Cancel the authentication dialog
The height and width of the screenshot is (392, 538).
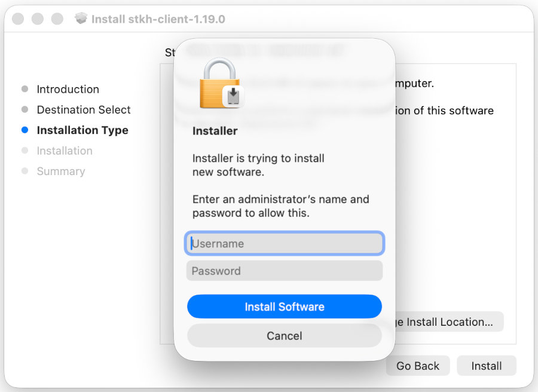(285, 336)
